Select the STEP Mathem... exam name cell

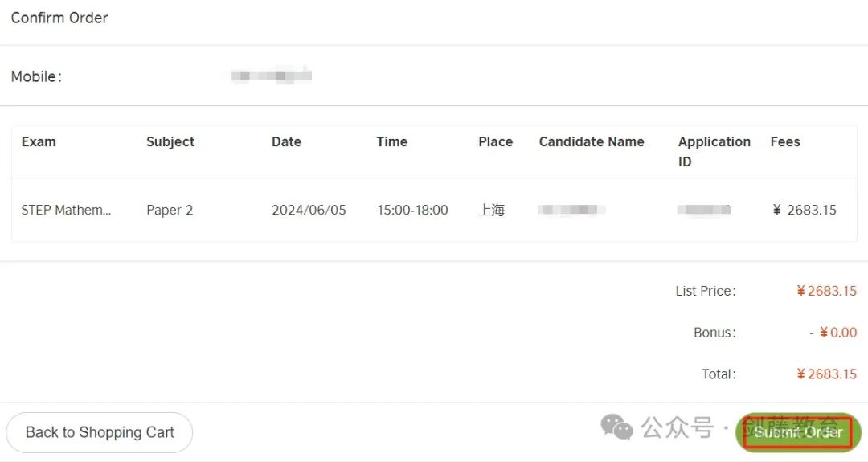coord(67,211)
